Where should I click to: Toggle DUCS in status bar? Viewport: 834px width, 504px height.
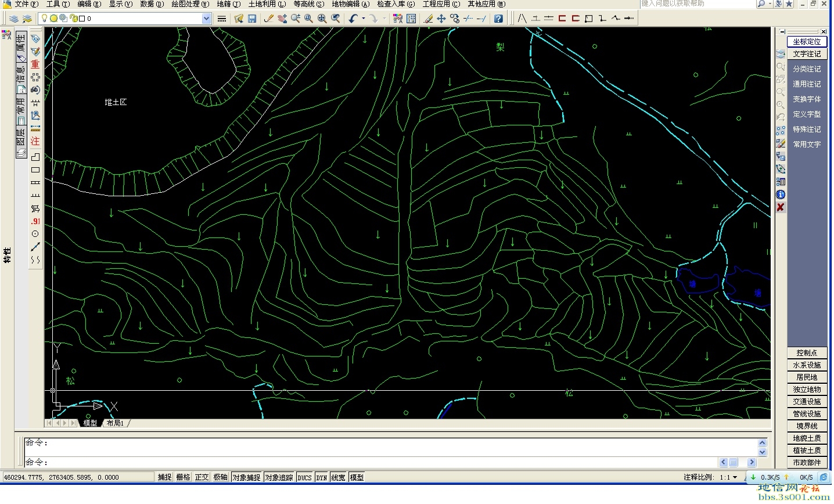pos(305,477)
